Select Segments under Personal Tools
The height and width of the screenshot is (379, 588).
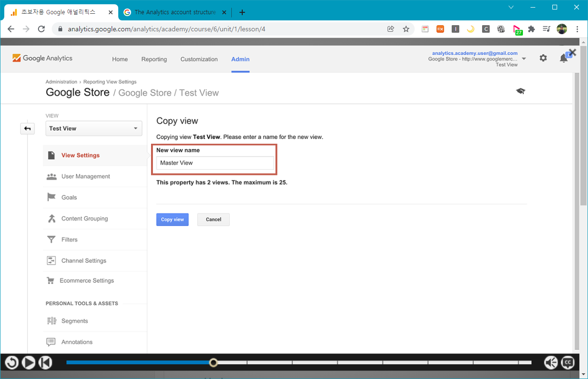pos(75,321)
